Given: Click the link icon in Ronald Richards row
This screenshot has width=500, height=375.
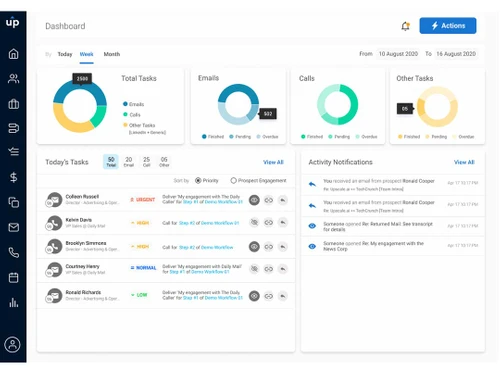Looking at the screenshot, I should pos(269,296).
